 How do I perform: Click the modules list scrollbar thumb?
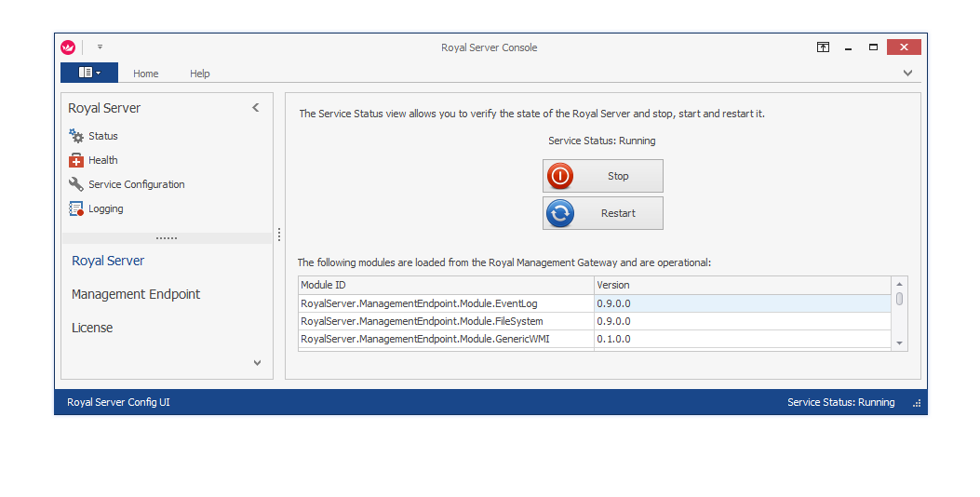[x=899, y=299]
